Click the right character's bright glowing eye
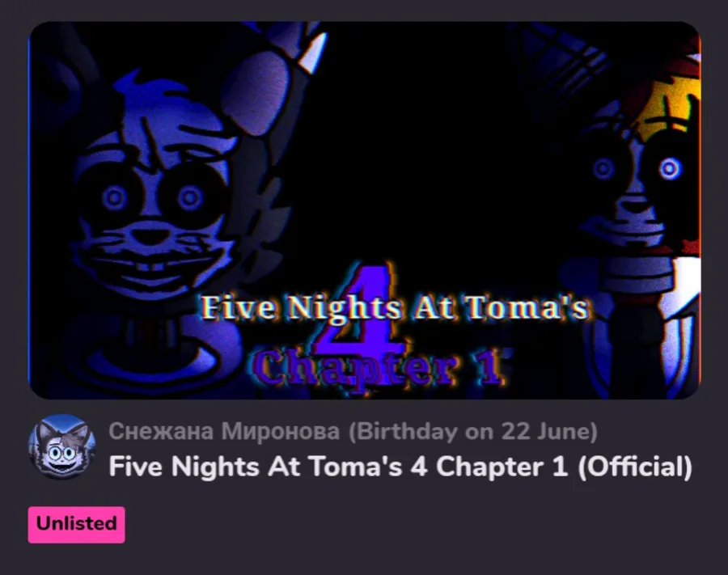 click(x=670, y=168)
